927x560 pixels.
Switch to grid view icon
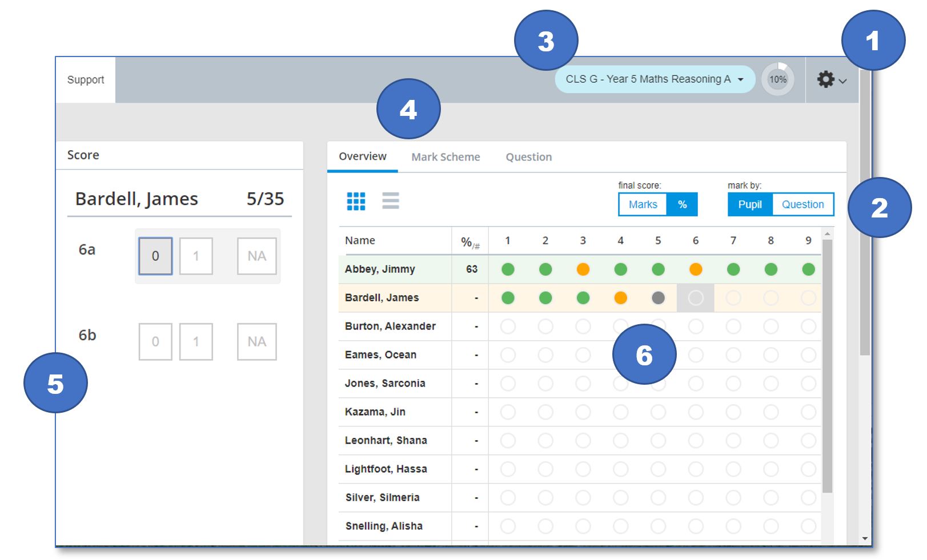(x=356, y=201)
